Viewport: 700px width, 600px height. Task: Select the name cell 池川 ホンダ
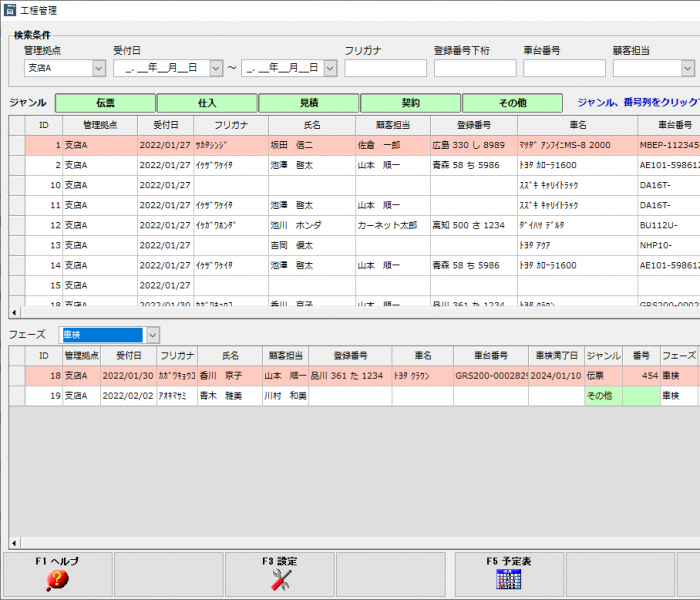tap(312, 225)
